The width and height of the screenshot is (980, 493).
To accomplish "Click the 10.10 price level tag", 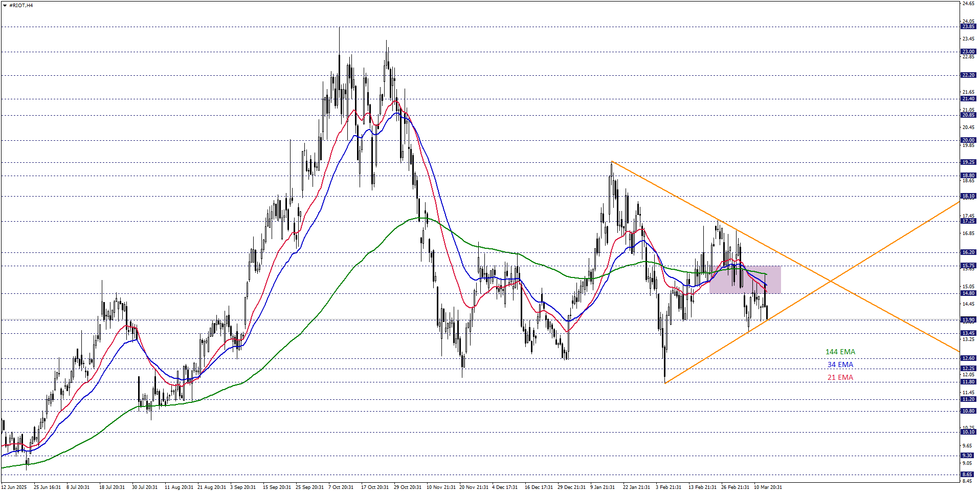I will tap(968, 432).
